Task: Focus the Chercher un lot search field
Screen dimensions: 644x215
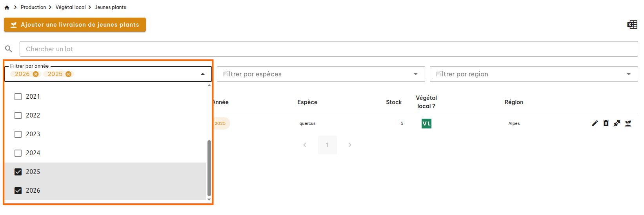Action: click(x=328, y=49)
